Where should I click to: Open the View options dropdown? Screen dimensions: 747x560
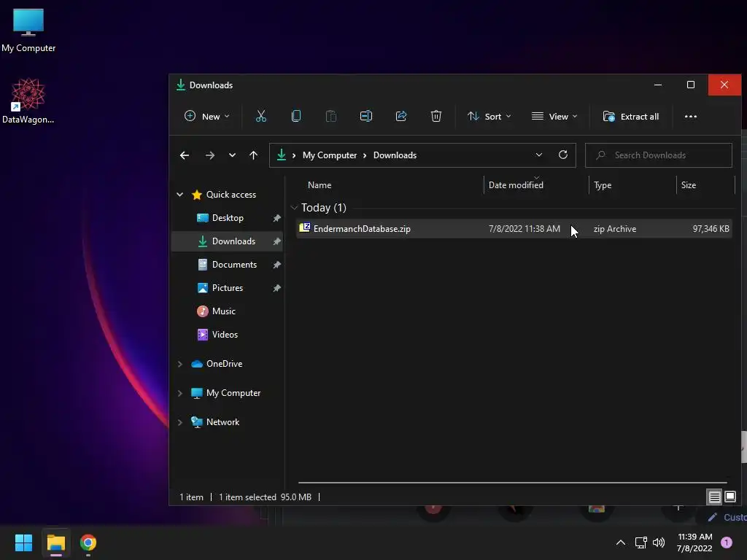554,116
